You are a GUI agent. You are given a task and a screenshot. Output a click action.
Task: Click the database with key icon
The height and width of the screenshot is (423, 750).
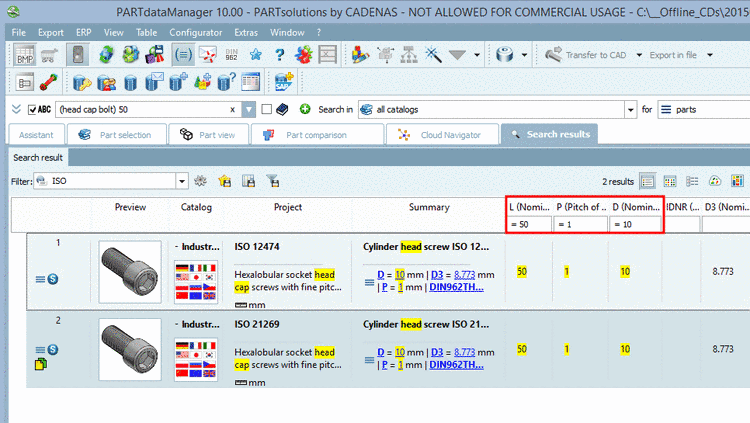coord(82,82)
